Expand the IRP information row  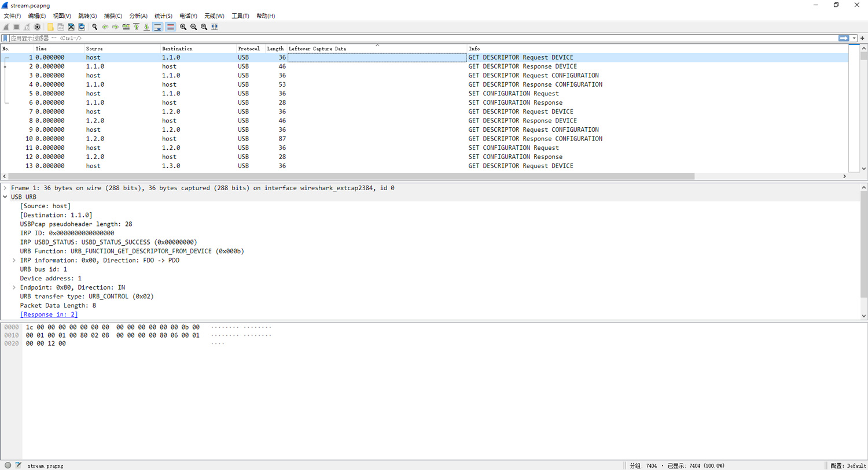tap(14, 260)
